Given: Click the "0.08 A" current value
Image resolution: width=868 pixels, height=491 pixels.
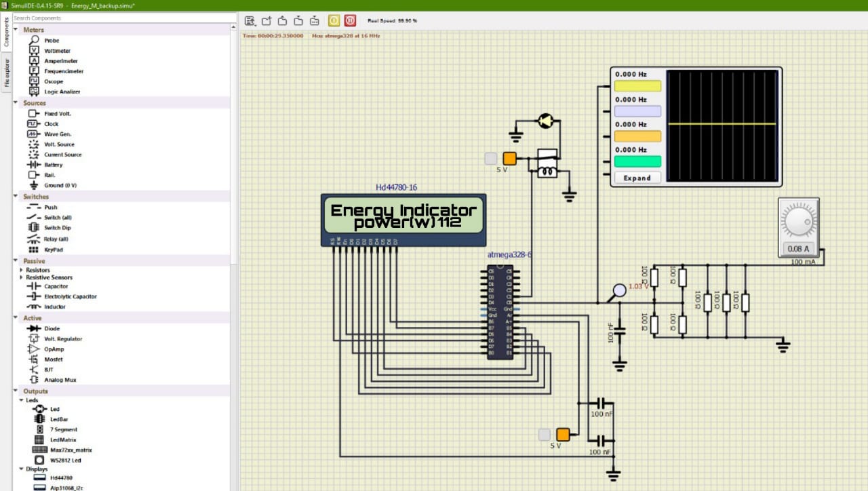Looking at the screenshot, I should click(798, 249).
